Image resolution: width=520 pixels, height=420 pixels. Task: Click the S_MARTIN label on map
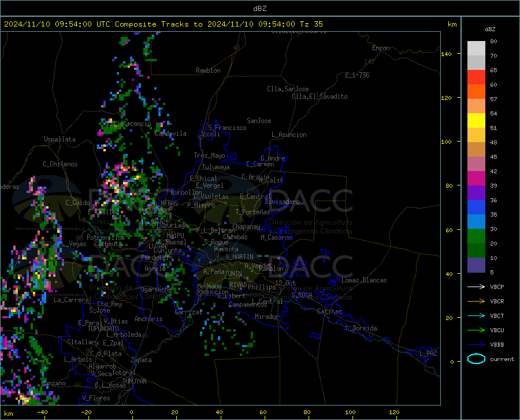click(239, 257)
